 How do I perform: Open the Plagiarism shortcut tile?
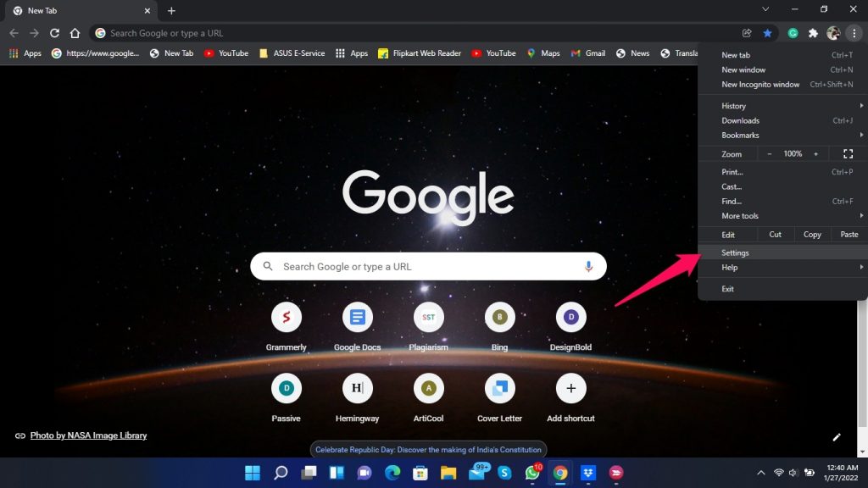(428, 326)
